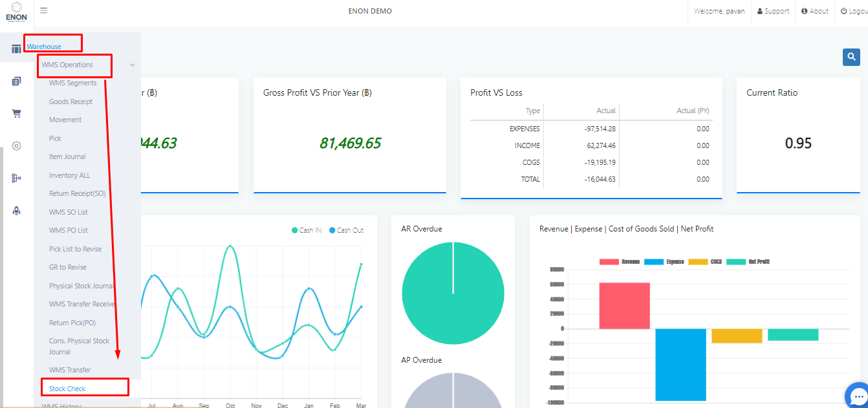Click the About link
868x408 pixels.
click(x=814, y=11)
